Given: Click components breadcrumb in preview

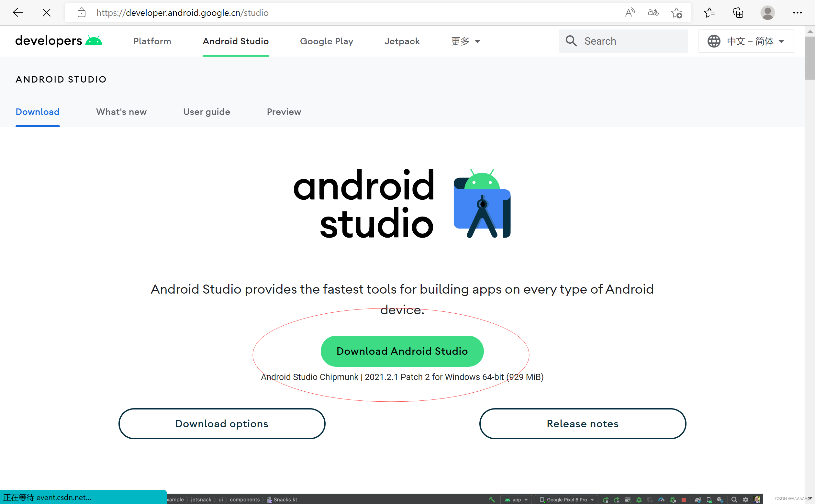Looking at the screenshot, I should point(245,499).
